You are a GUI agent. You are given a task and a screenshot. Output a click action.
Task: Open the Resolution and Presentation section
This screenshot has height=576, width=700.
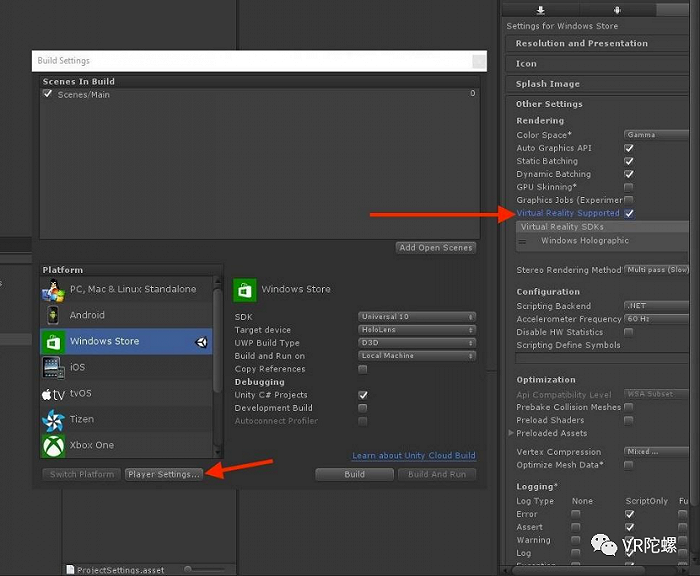click(581, 44)
